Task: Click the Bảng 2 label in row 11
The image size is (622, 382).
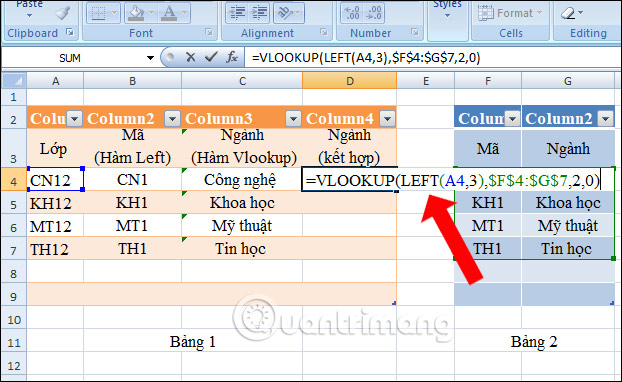Action: pos(534,342)
